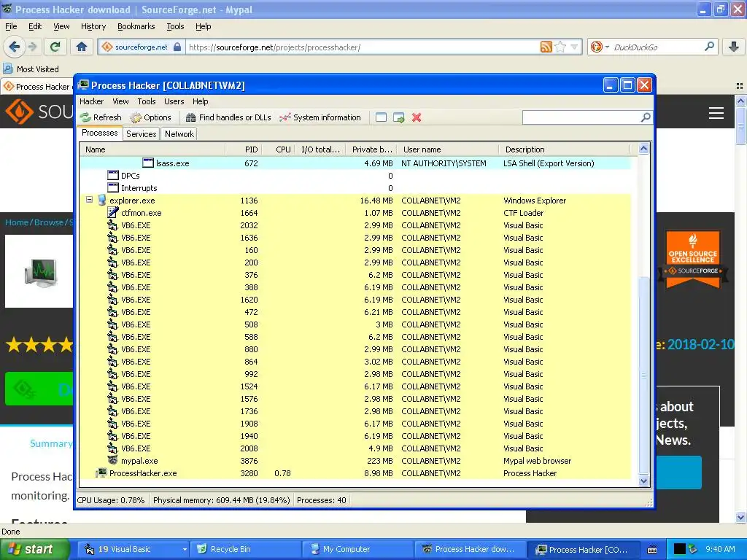Sort by the Private bytes column header
Image resolution: width=747 pixels, height=560 pixels.
tap(371, 149)
